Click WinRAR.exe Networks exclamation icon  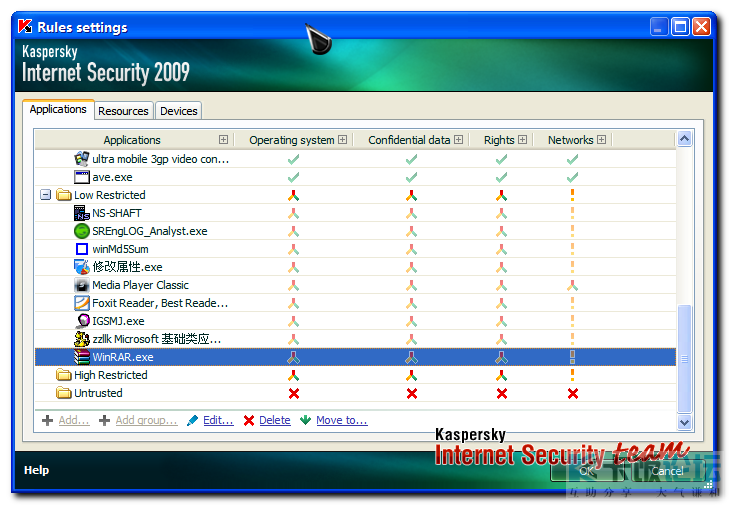(x=572, y=357)
